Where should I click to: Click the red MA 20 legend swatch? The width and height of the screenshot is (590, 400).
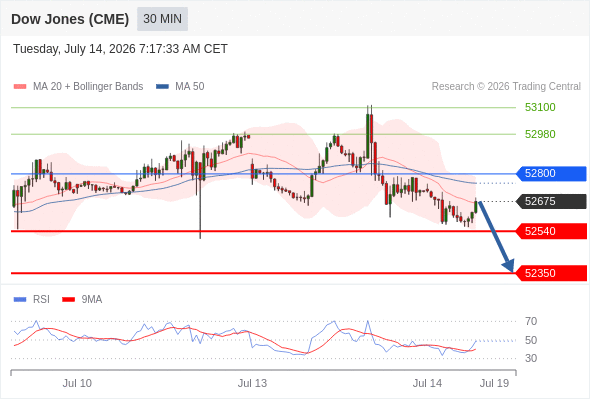tap(20, 87)
